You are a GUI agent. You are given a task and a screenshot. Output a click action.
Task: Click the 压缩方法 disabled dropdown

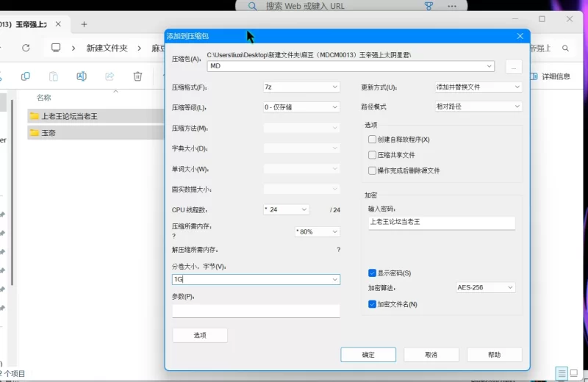(301, 128)
